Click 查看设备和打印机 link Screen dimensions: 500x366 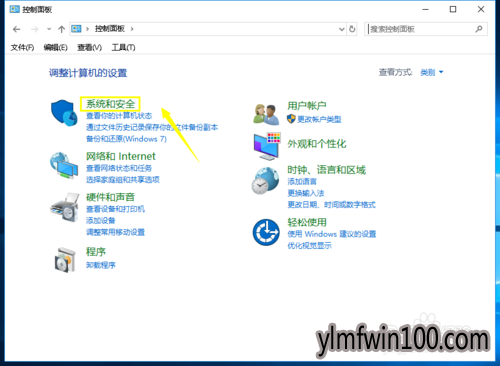tap(115, 209)
